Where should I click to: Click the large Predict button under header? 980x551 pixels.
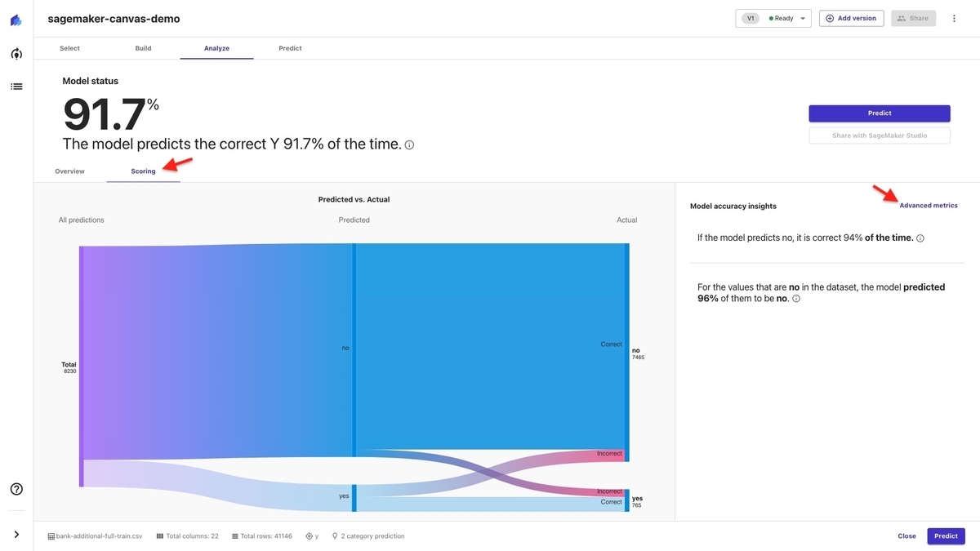click(x=879, y=113)
